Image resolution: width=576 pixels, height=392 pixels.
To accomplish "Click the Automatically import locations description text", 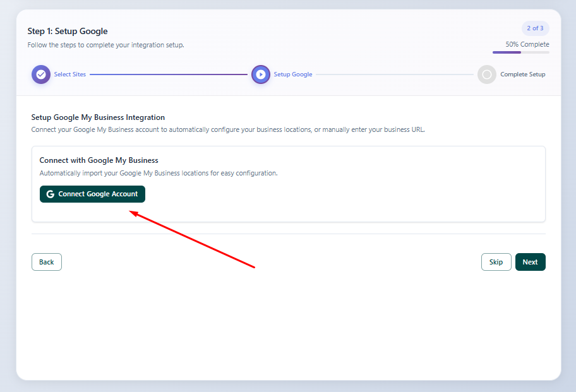I will click(x=159, y=173).
